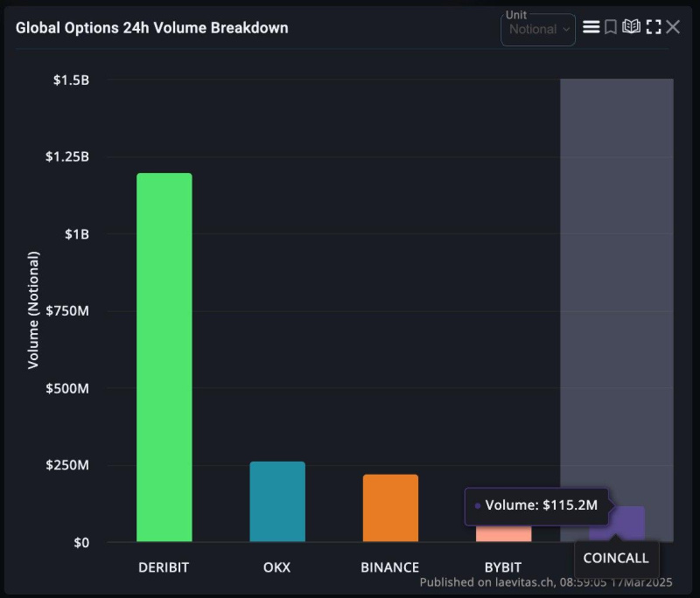Viewport: 700px width, 598px height.
Task: Select the DERIBIT x-axis label
Action: pyautogui.click(x=164, y=567)
